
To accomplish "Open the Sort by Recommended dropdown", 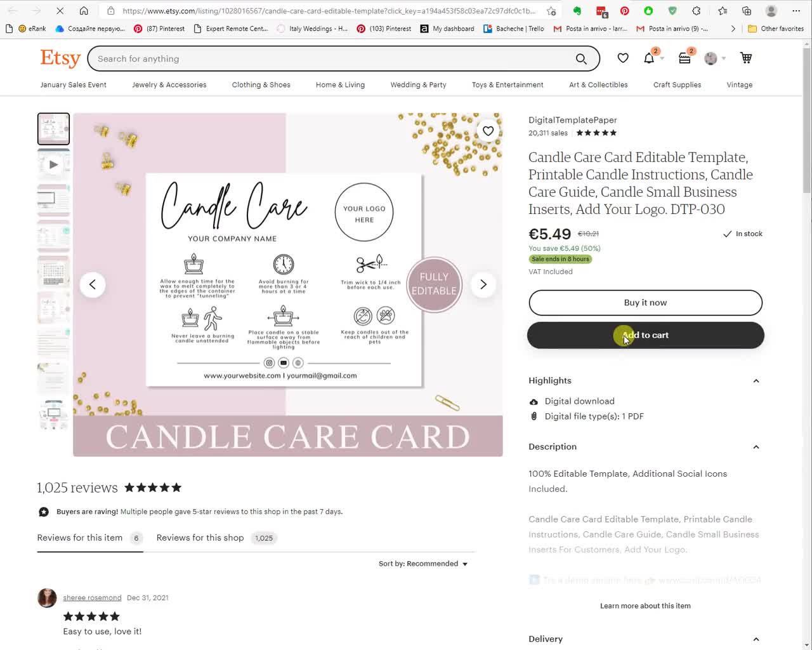I will coord(423,564).
